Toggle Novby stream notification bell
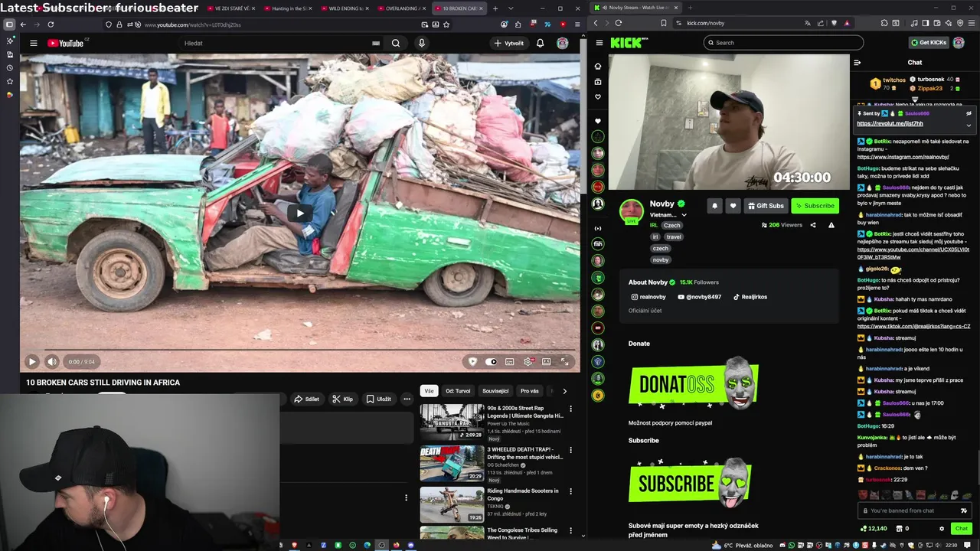The image size is (980, 551). coord(714,206)
